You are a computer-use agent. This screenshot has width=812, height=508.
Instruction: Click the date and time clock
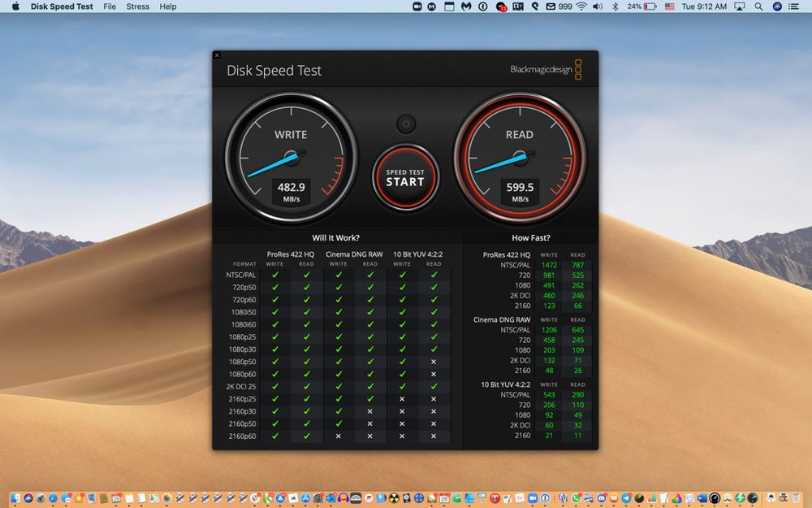(x=704, y=7)
